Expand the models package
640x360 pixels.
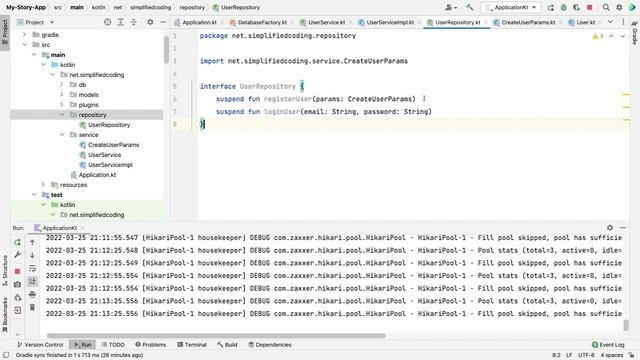[62, 95]
